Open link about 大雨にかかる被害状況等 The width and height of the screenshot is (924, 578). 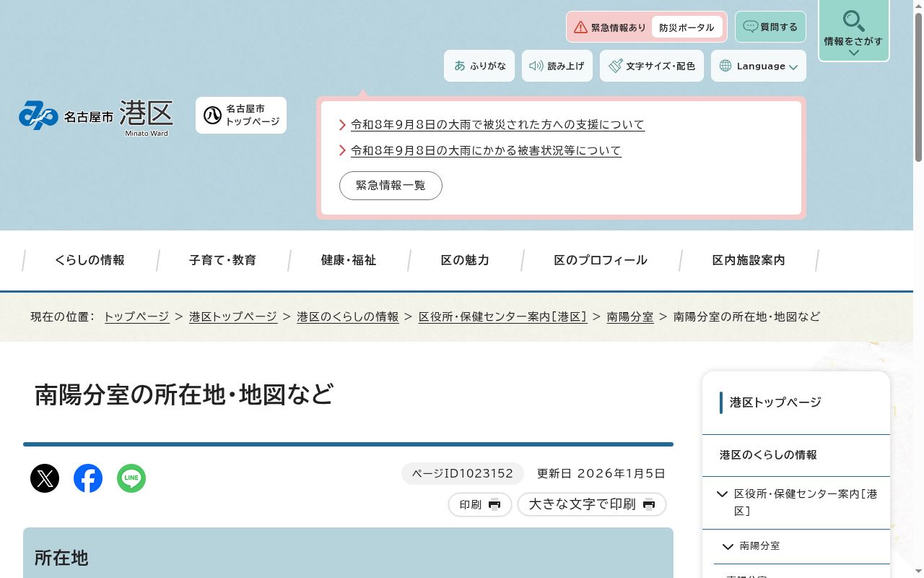point(486,150)
